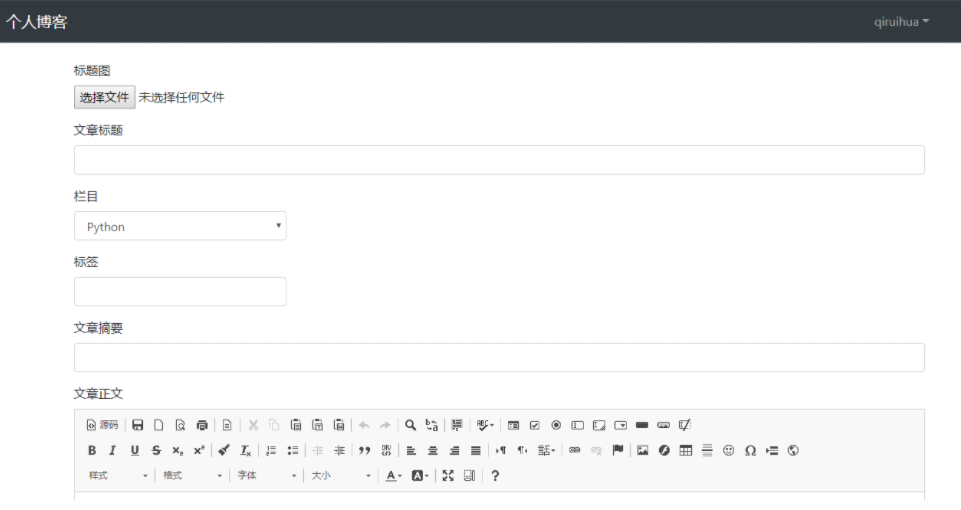The image size is (961, 510).
Task: Insert a selection field icon
Action: (x=620, y=425)
